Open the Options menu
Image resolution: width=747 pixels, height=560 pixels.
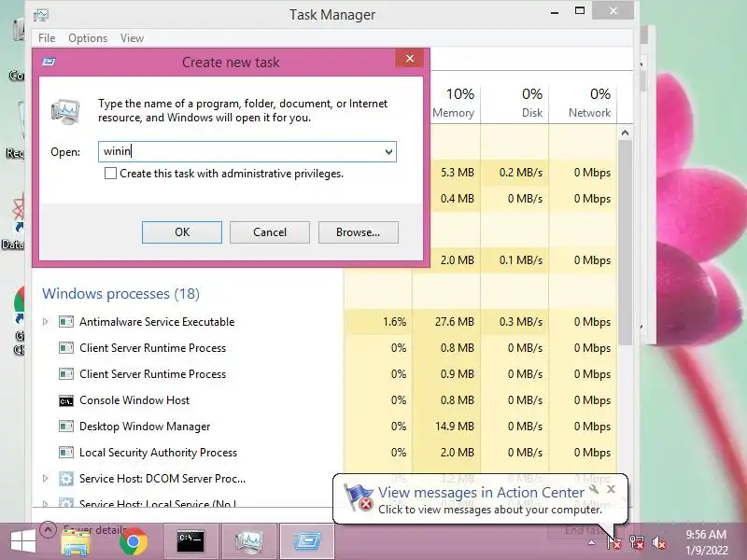pyautogui.click(x=88, y=38)
